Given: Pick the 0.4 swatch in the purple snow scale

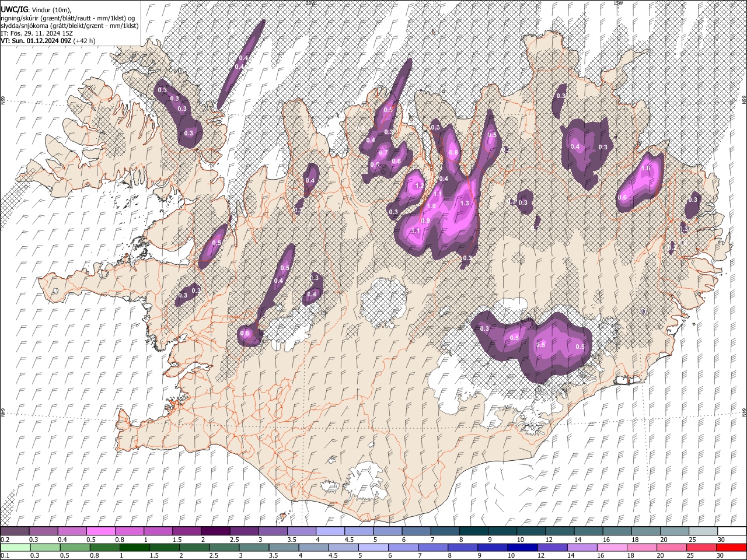Looking at the screenshot, I should (72, 531).
